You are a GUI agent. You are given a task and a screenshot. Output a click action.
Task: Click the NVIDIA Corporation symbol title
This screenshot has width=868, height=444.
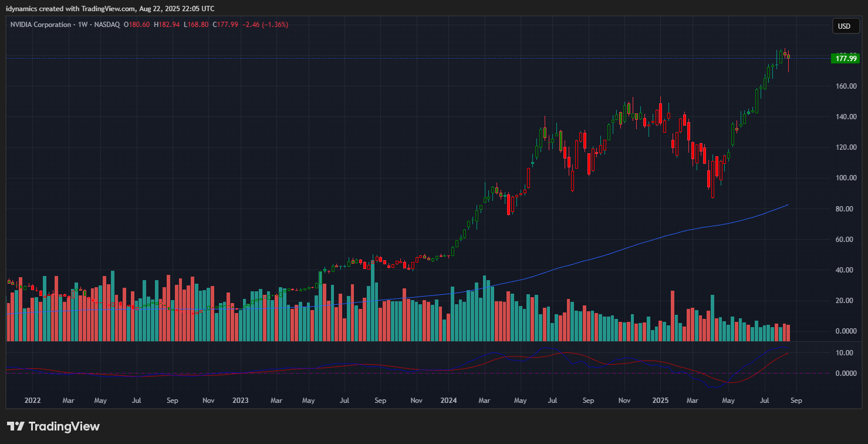pyautogui.click(x=40, y=25)
